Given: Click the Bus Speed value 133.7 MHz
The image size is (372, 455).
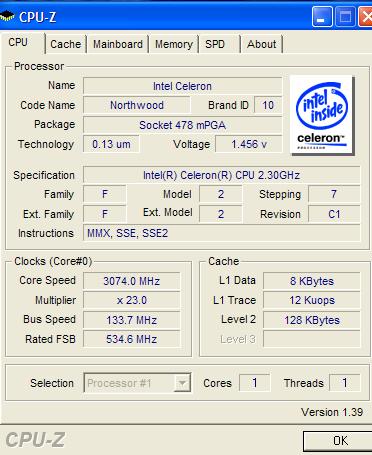Looking at the screenshot, I should 132,320.
